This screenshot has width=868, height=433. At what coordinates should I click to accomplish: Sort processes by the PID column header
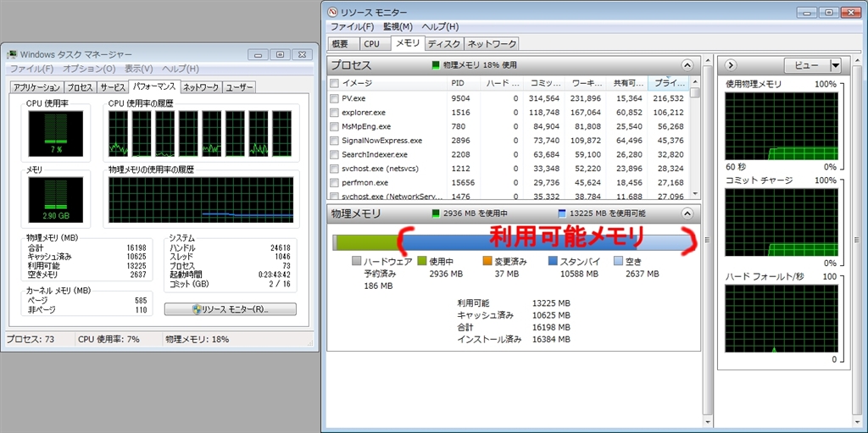459,83
